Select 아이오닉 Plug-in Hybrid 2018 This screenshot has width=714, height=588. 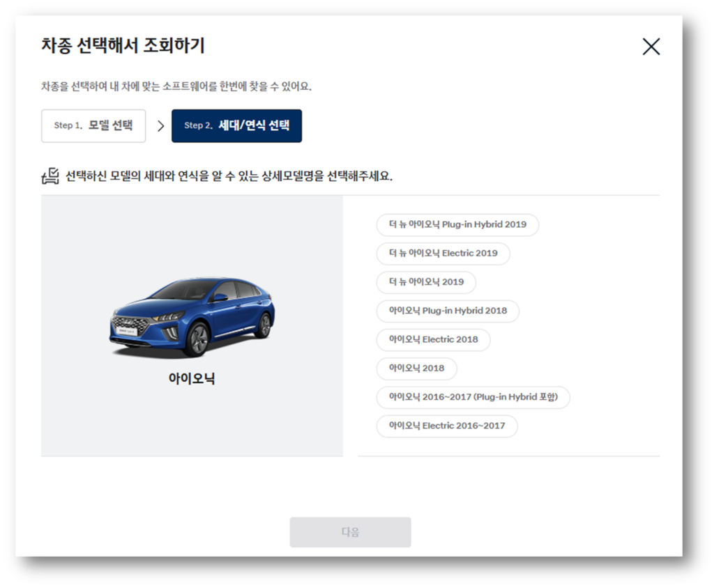(x=447, y=311)
